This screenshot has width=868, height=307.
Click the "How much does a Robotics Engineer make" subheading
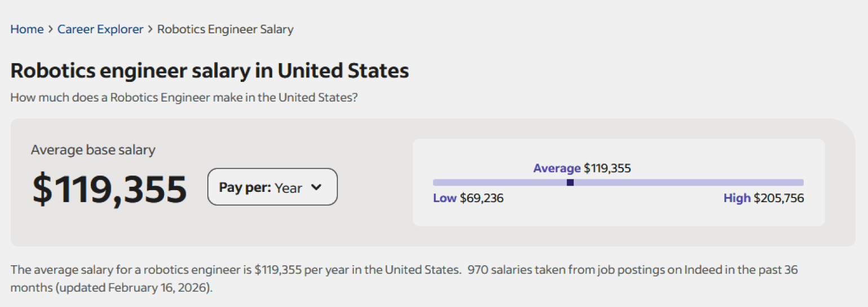click(x=184, y=97)
